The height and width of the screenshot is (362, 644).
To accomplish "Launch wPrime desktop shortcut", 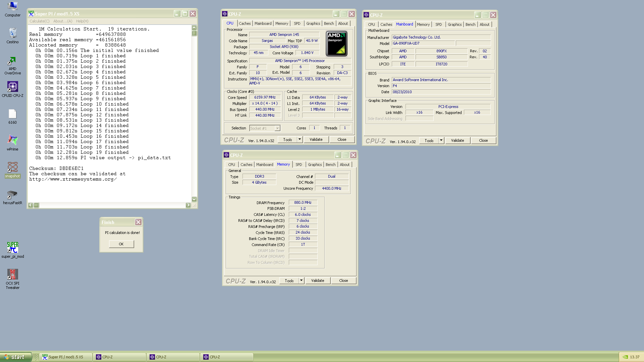I will (12, 143).
